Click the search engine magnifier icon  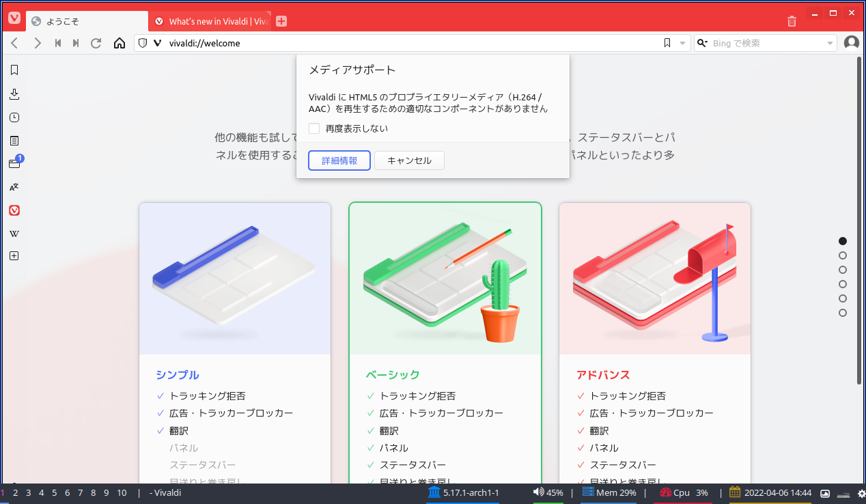[702, 43]
